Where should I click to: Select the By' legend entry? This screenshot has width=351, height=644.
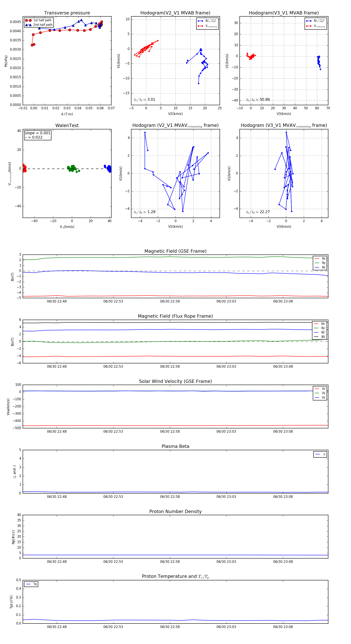pos(320,328)
